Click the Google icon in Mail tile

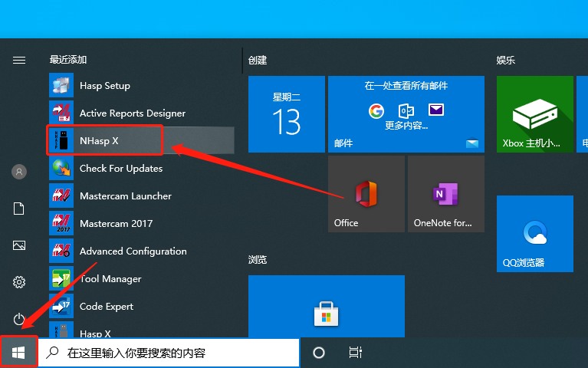(376, 110)
